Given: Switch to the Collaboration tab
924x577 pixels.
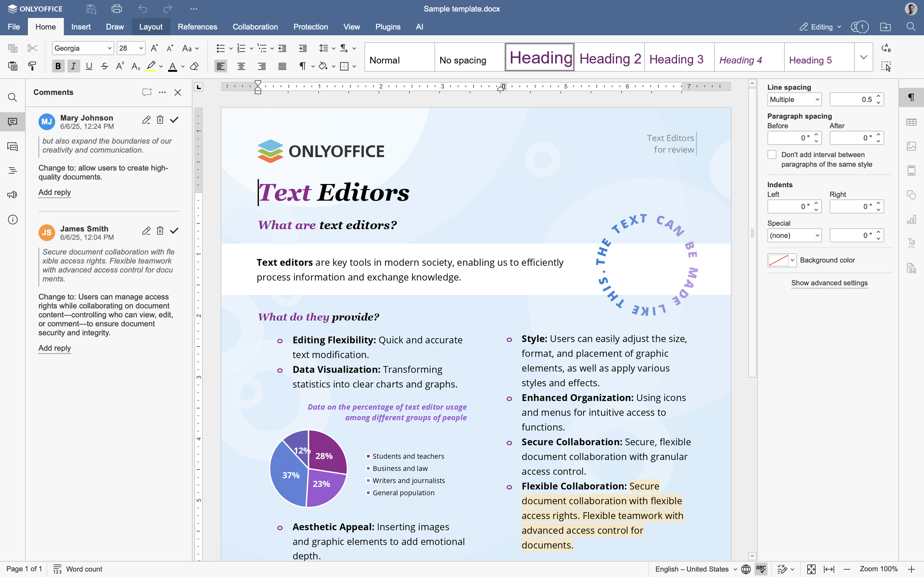Looking at the screenshot, I should [255, 27].
